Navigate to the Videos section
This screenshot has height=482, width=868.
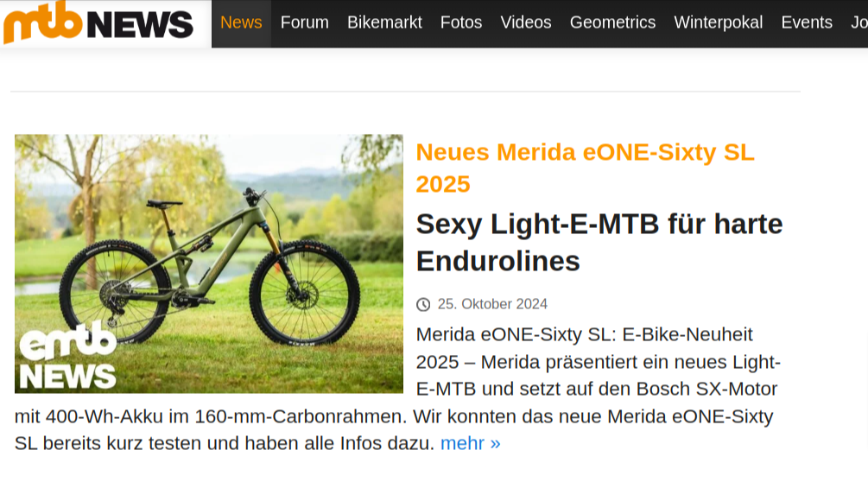pyautogui.click(x=526, y=22)
